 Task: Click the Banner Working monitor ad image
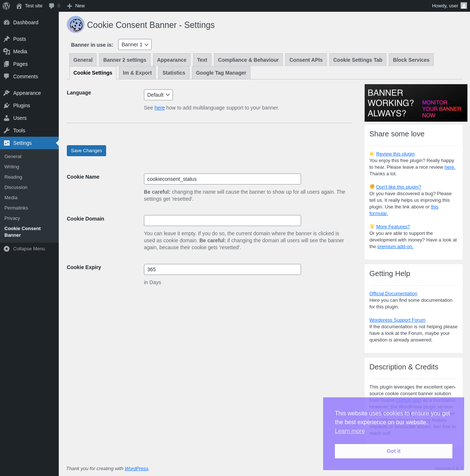coord(416,103)
